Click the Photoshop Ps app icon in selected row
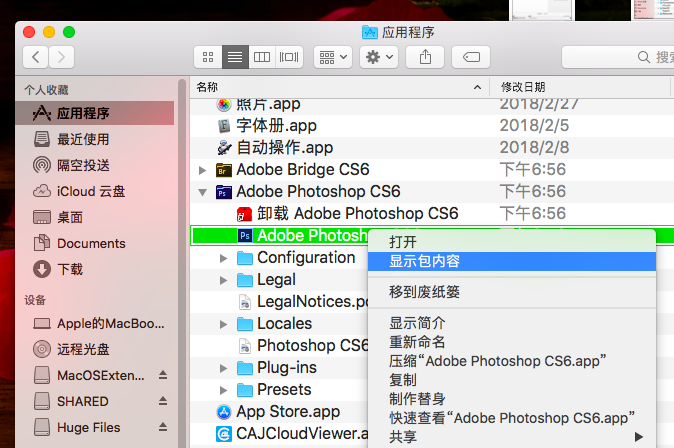 pos(245,236)
